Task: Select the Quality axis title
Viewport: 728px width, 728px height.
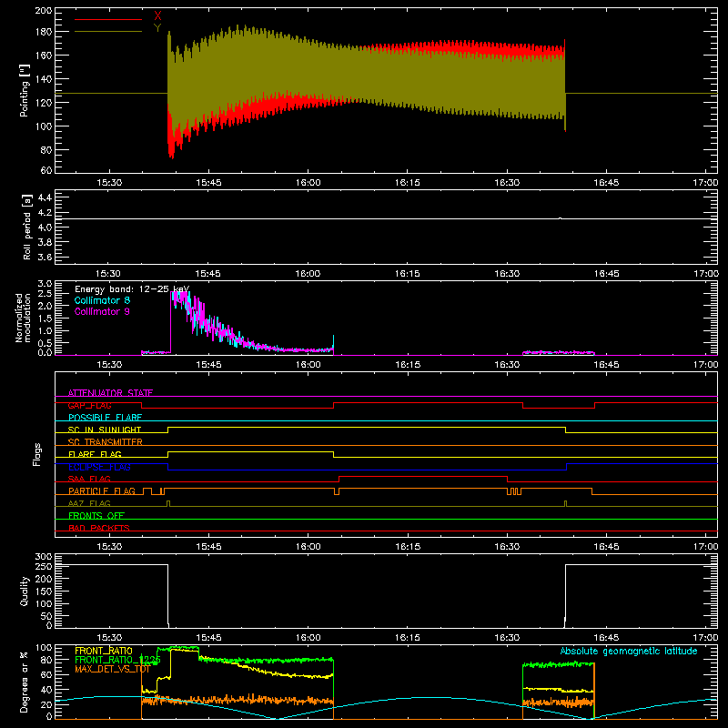Action: 25,591
